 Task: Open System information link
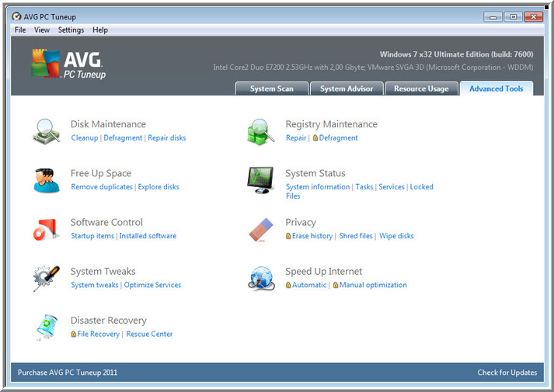coord(318,187)
